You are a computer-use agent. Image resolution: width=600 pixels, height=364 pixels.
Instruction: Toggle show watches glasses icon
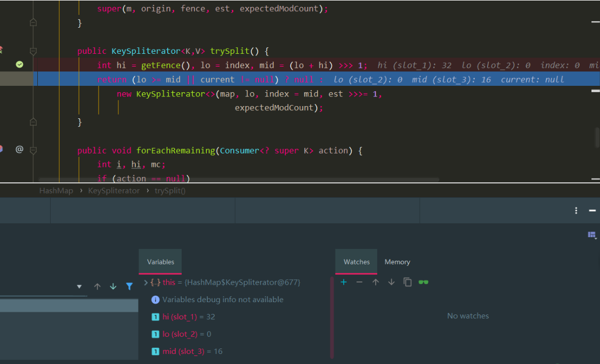point(423,282)
